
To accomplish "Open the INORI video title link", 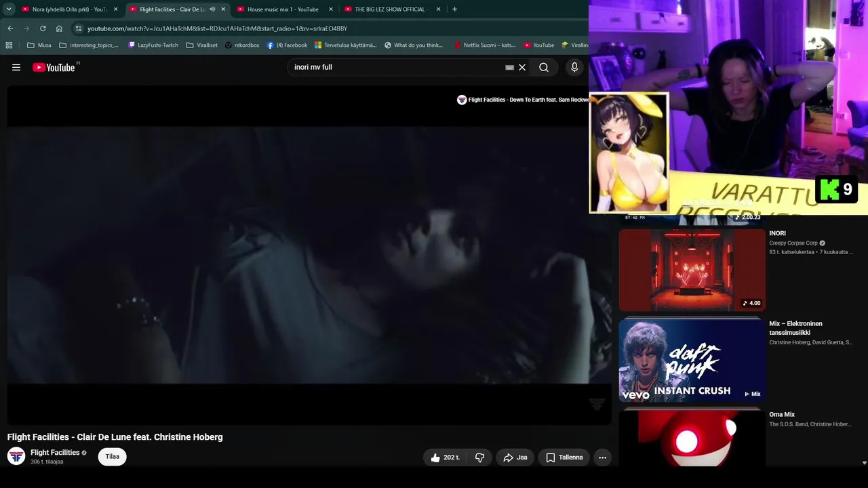I will 777,233.
